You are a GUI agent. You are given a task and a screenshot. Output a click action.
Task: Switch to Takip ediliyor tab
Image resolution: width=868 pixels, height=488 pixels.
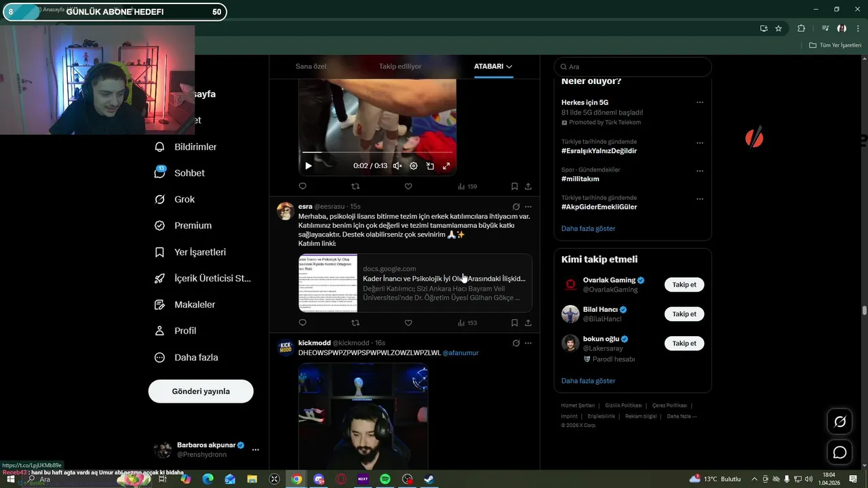400,66
